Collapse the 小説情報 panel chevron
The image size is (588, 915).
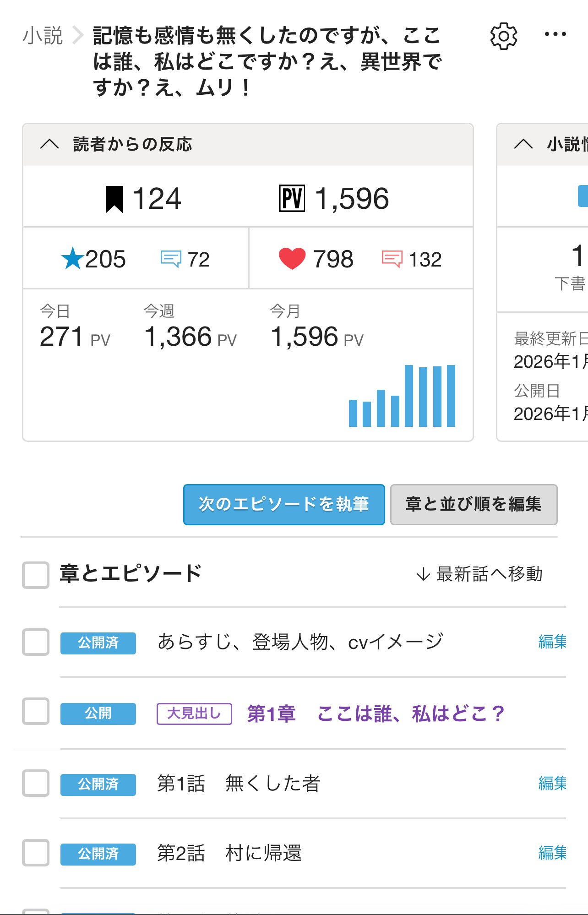[523, 144]
